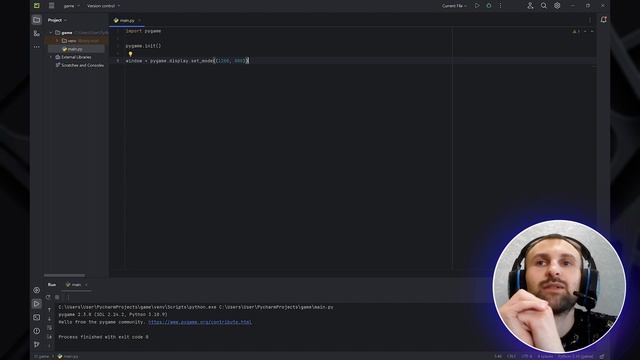Open the Notifications bell

(604, 20)
